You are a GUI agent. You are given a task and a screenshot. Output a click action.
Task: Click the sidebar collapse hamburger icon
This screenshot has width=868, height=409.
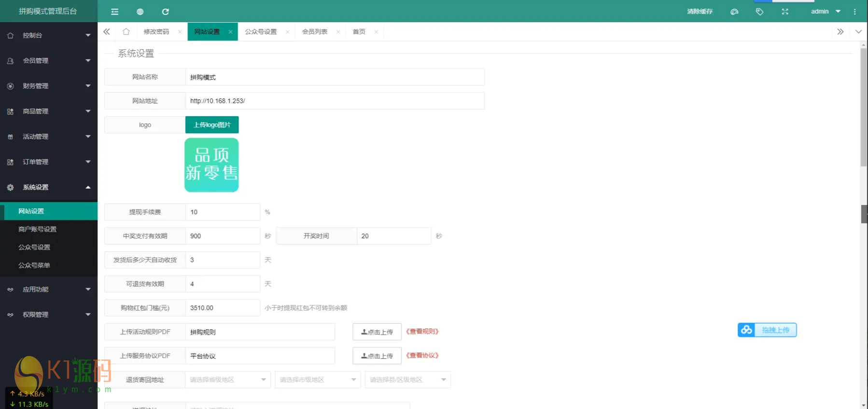tap(114, 12)
